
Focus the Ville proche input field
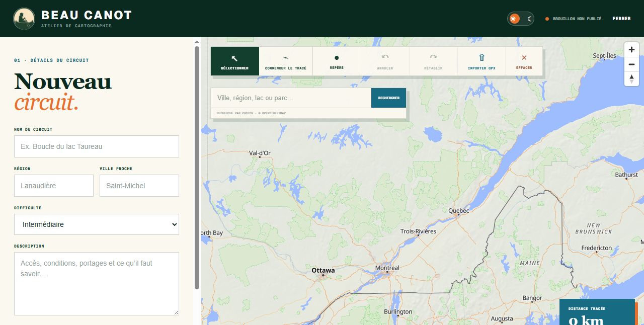(x=139, y=186)
